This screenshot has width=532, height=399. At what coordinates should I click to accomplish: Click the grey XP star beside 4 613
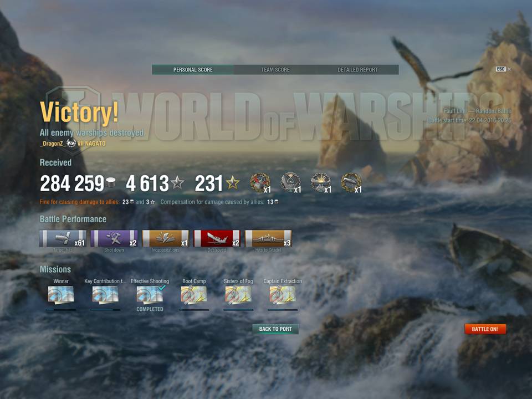point(177,182)
